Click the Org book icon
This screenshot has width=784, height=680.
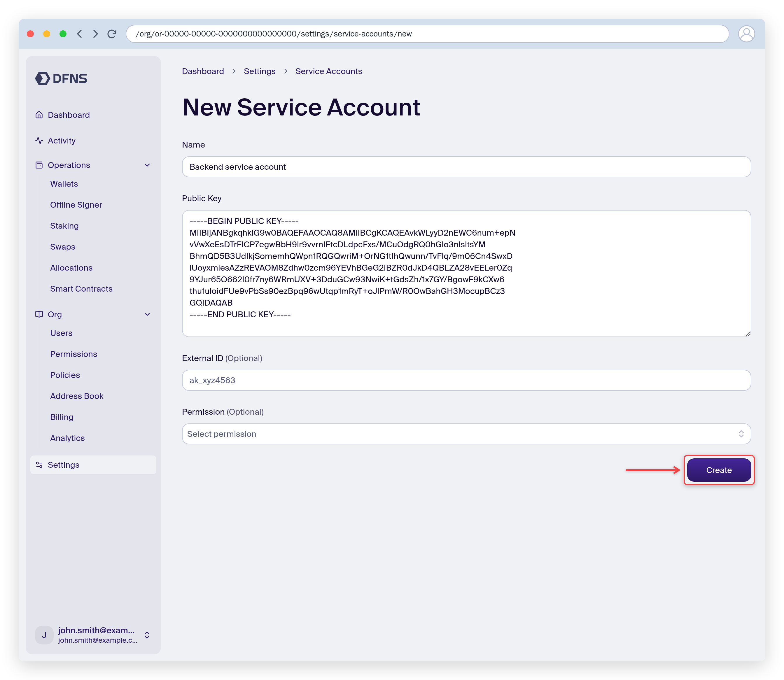(x=39, y=314)
